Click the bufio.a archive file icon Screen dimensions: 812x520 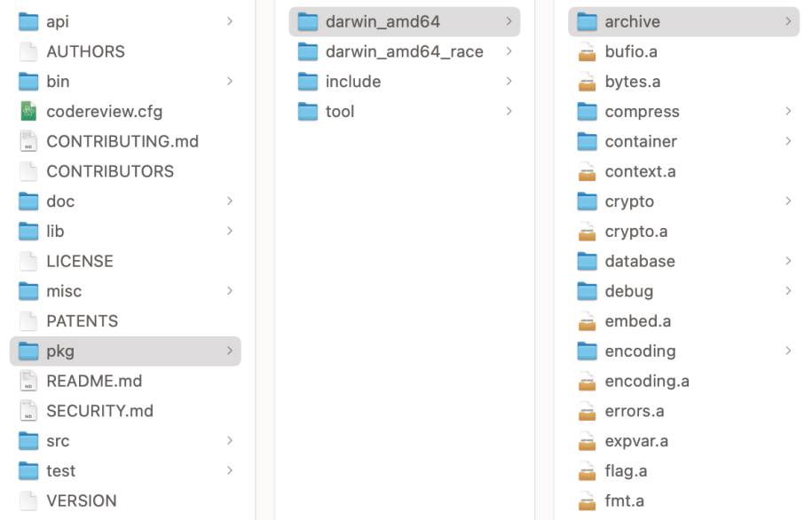coord(587,51)
